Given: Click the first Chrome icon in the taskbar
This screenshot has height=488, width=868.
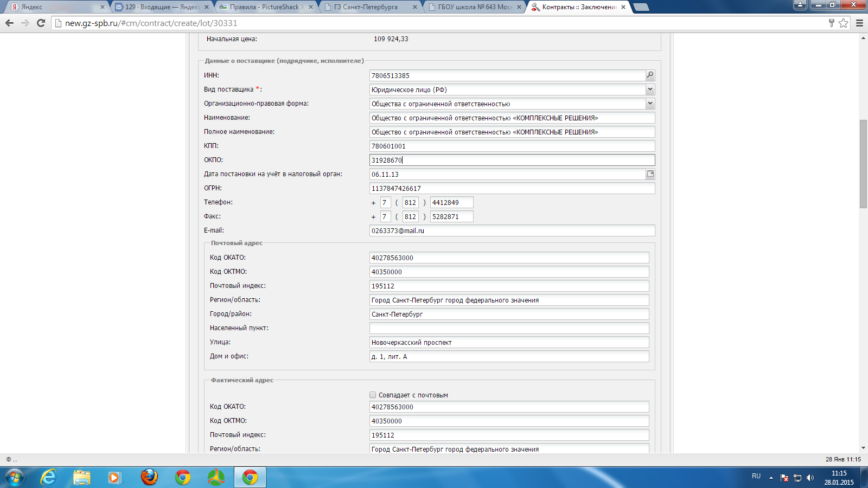Looking at the screenshot, I should tap(183, 477).
